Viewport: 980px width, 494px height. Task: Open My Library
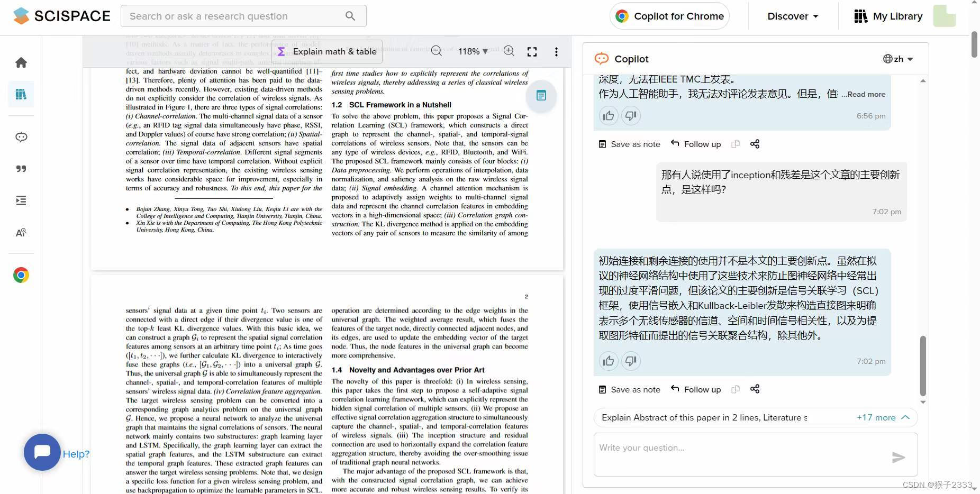(888, 16)
